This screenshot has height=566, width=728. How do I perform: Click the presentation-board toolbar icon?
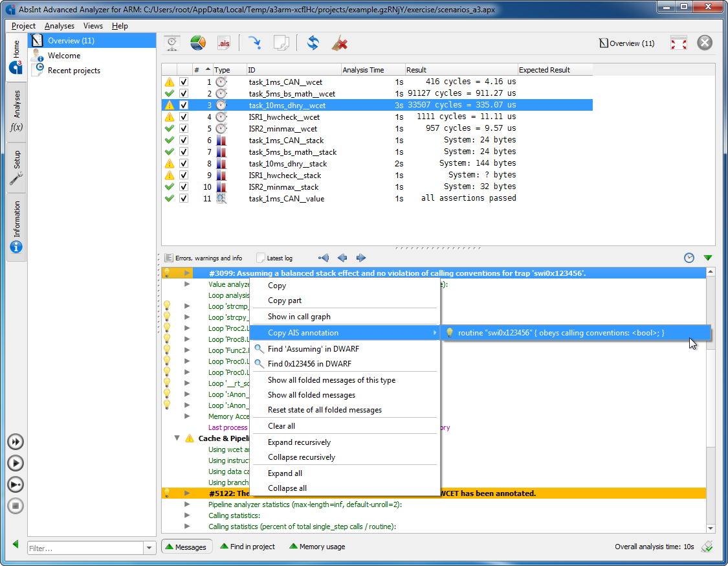tap(172, 43)
